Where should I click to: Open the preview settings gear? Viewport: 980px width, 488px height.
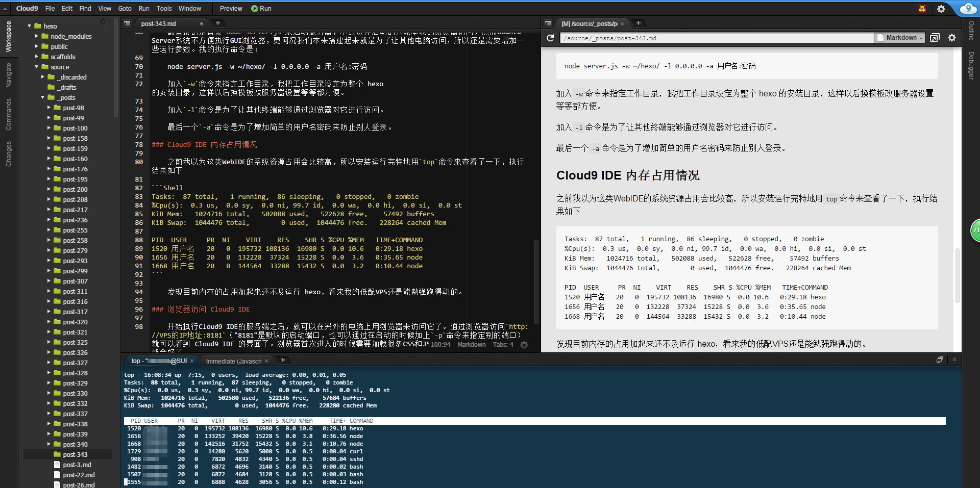click(x=952, y=38)
